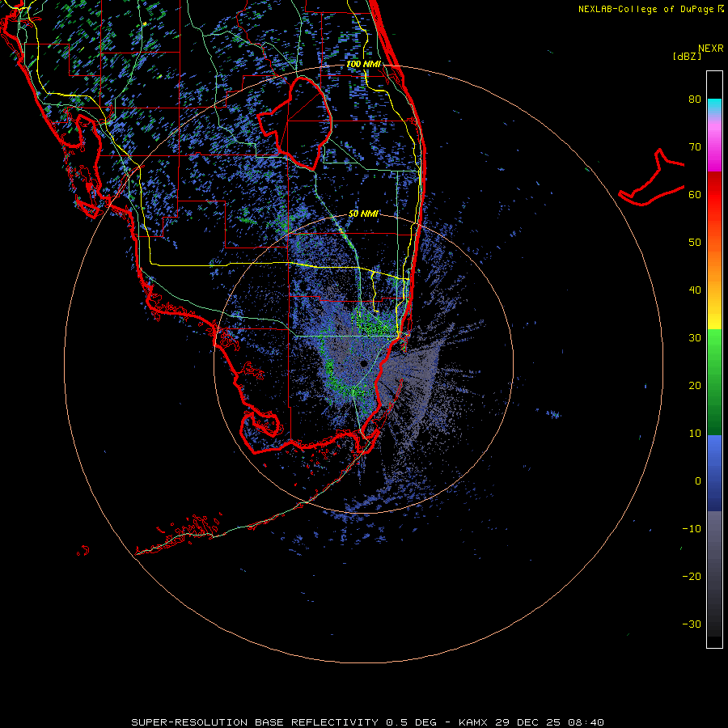Click the 100 NMI range ring label
Image resolution: width=728 pixels, height=728 pixels.
pyautogui.click(x=363, y=64)
